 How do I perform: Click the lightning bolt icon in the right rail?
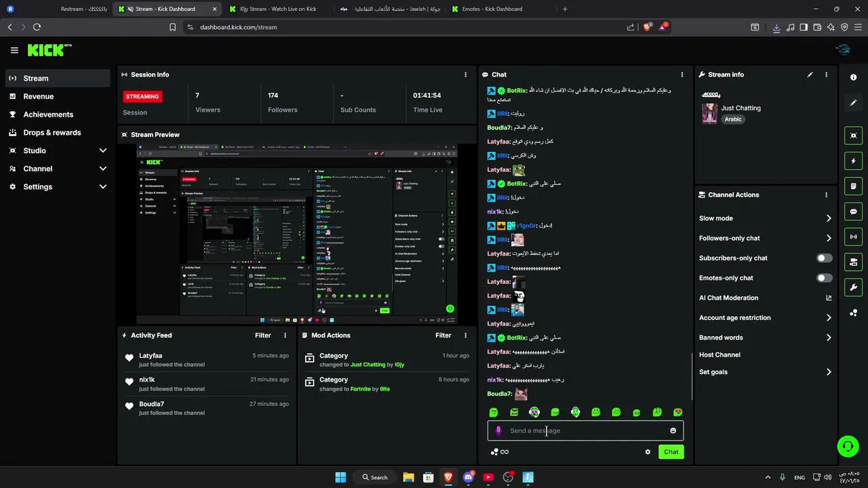click(x=854, y=161)
